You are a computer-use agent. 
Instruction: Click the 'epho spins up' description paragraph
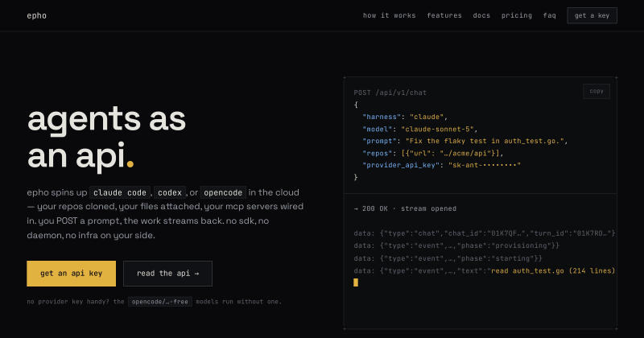165,213
